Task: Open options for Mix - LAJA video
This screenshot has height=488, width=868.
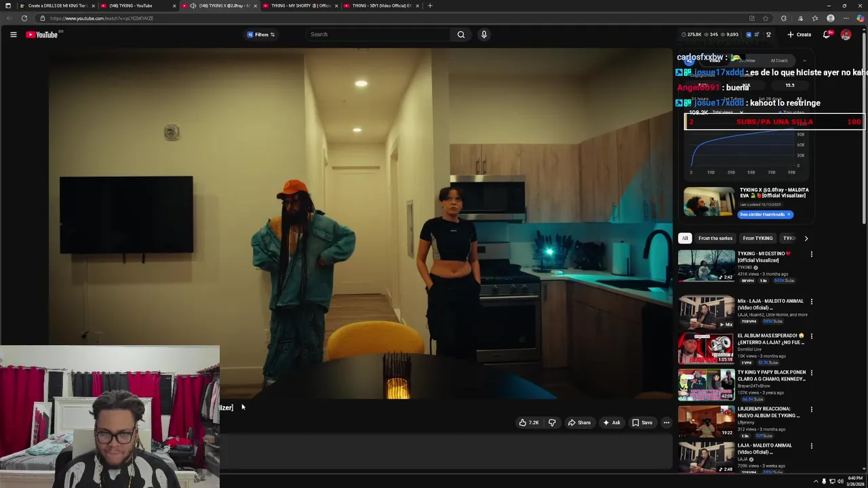Action: pyautogui.click(x=811, y=302)
